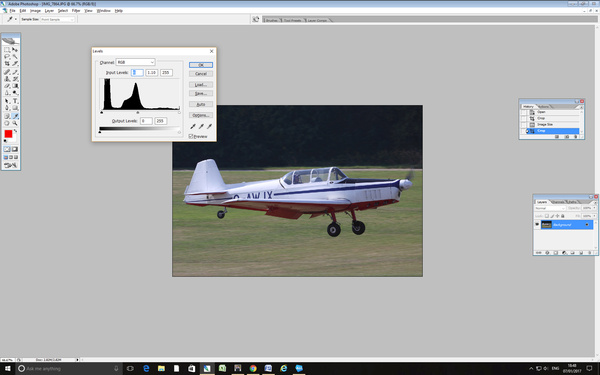The image size is (600, 375).
Task: Open the Channel RGB dropdown
Action: pos(135,62)
